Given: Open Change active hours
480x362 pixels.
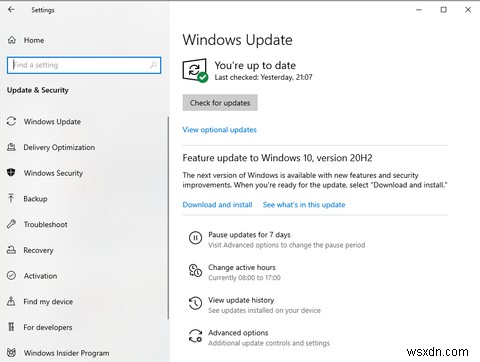Looking at the screenshot, I should [242, 267].
